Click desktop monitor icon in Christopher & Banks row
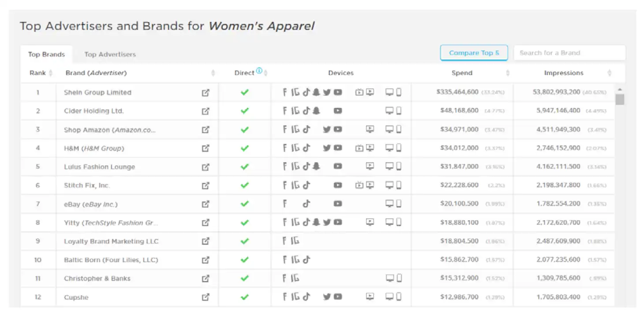The height and width of the screenshot is (315, 644). (x=389, y=278)
